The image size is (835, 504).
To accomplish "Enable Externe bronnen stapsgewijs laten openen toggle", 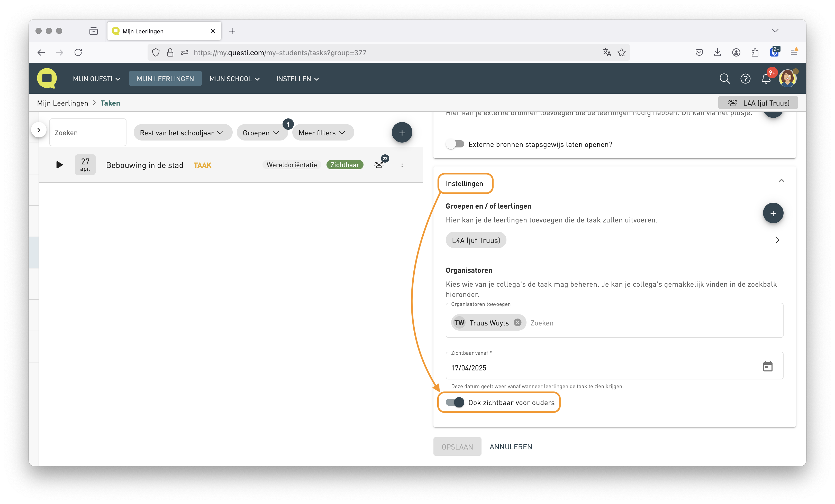I will [455, 144].
